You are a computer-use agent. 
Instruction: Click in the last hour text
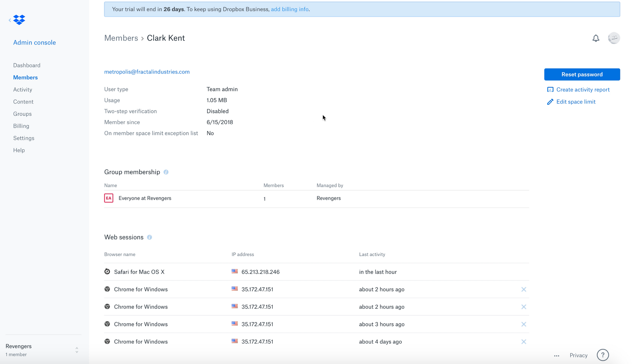378,272
